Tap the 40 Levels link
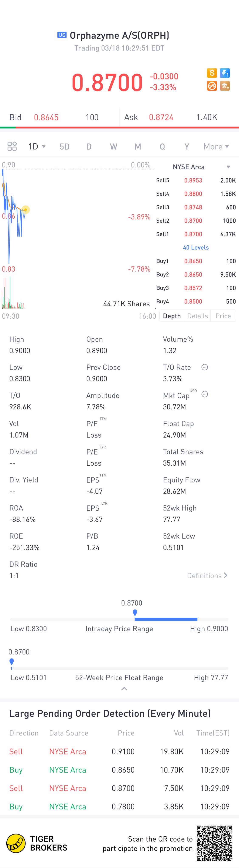The width and height of the screenshot is (239, 868). tap(196, 247)
